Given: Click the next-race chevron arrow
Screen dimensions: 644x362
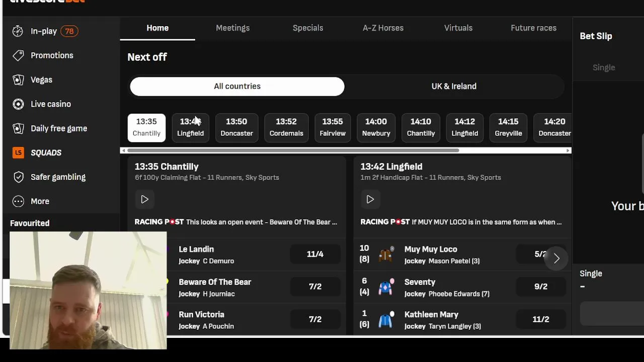Looking at the screenshot, I should (x=556, y=258).
